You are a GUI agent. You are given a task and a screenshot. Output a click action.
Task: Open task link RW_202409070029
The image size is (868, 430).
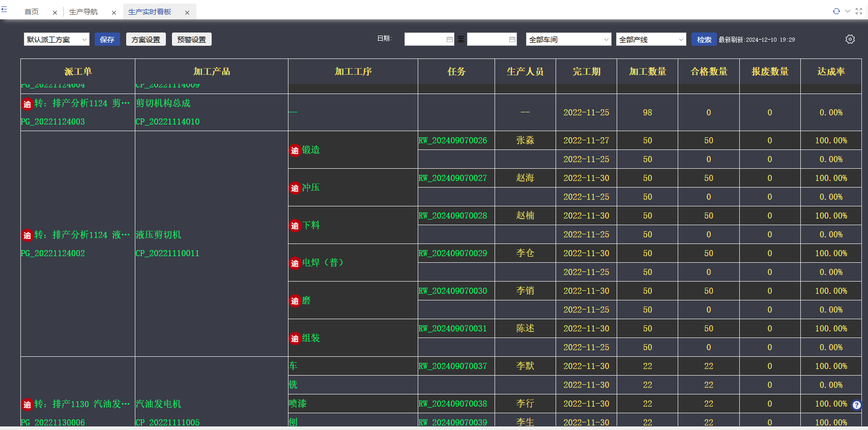[x=453, y=253]
